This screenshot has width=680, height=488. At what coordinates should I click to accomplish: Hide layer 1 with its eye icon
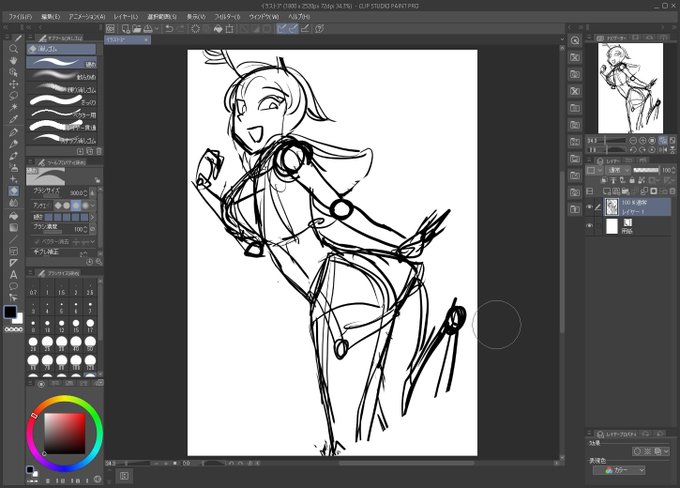pyautogui.click(x=589, y=207)
